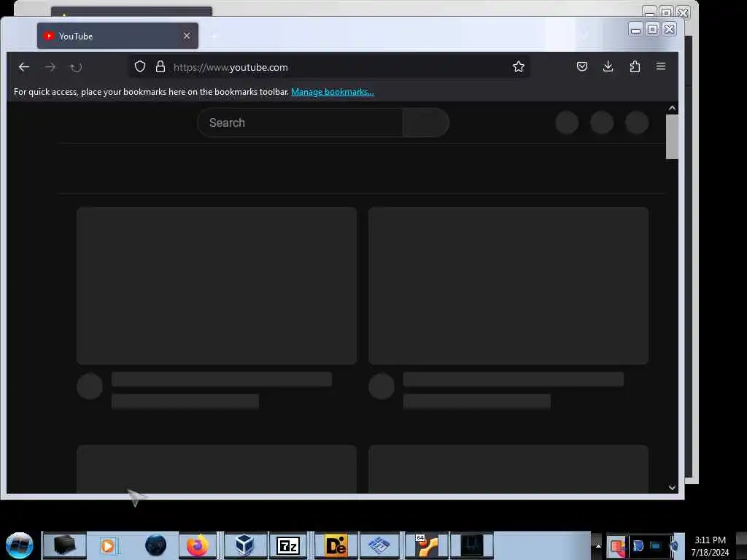Image resolution: width=747 pixels, height=560 pixels.
Task: Save page to Pocket
Action: click(x=581, y=66)
